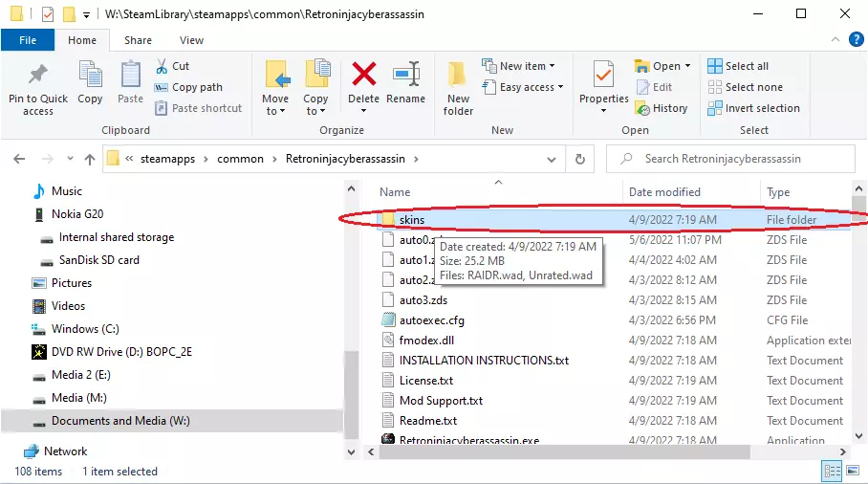868x484 pixels.
Task: Select the Readme.txt file
Action: point(428,420)
